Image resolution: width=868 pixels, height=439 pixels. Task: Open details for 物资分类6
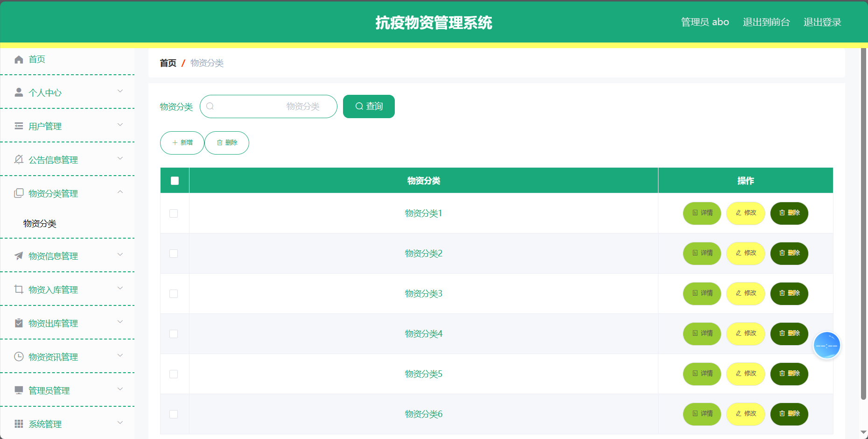tap(702, 414)
